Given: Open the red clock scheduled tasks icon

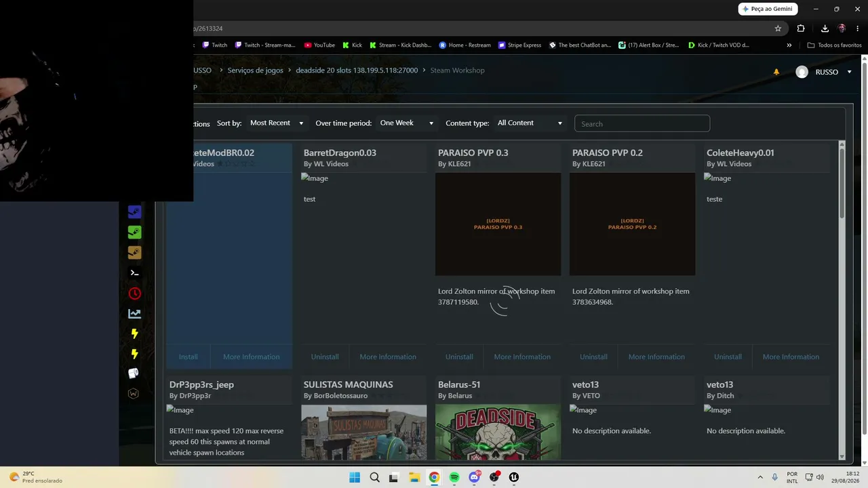Looking at the screenshot, I should (134, 293).
